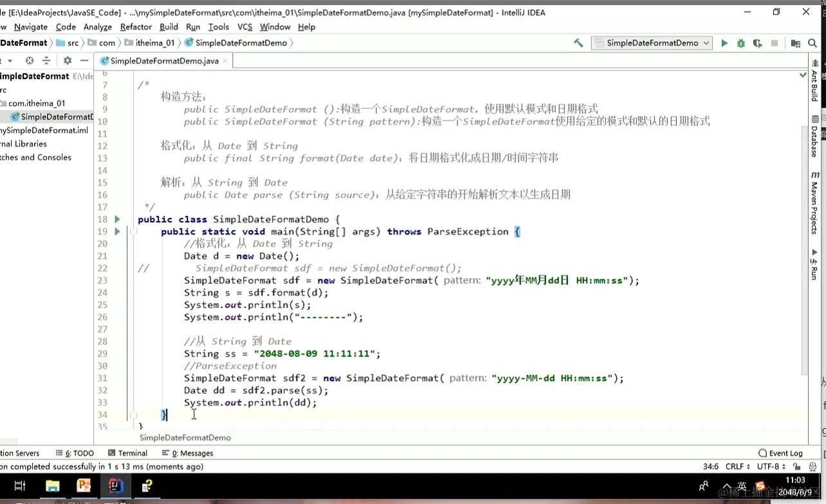The image size is (826, 504).
Task: Open File Explorer from taskbar
Action: pos(52,486)
